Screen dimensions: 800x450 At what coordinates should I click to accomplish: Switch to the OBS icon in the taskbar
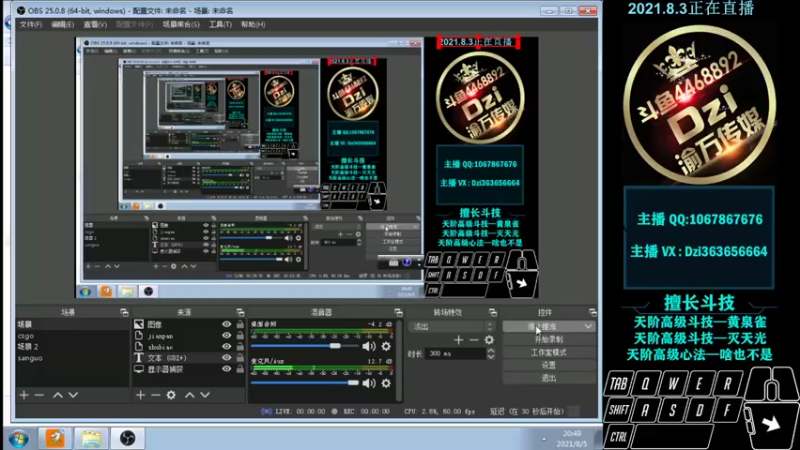pos(128,438)
